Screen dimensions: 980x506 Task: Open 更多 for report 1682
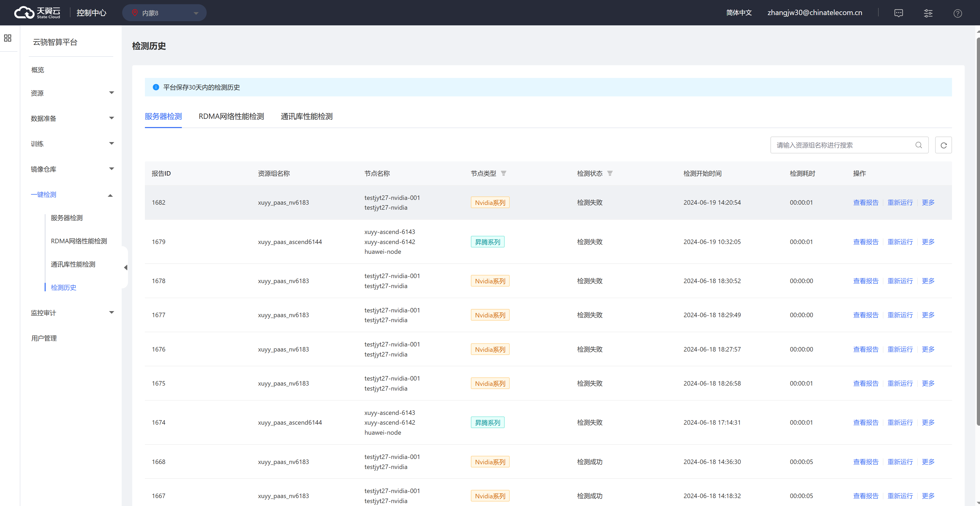point(928,203)
